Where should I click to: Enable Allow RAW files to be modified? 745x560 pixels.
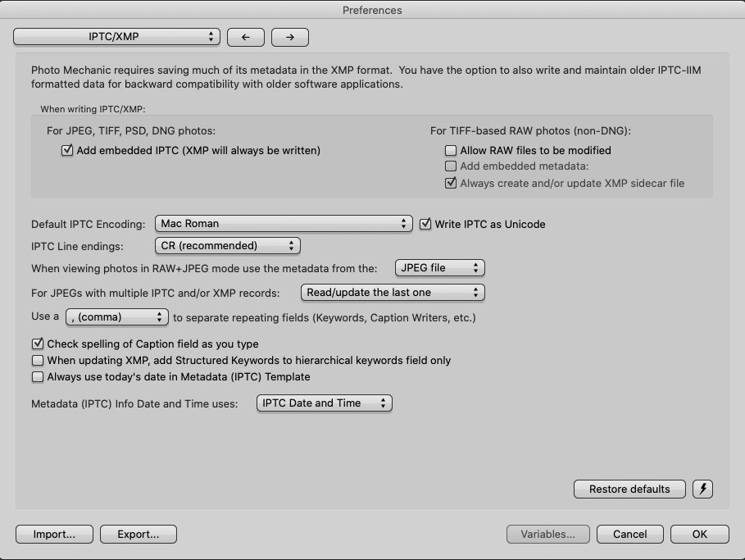451,151
